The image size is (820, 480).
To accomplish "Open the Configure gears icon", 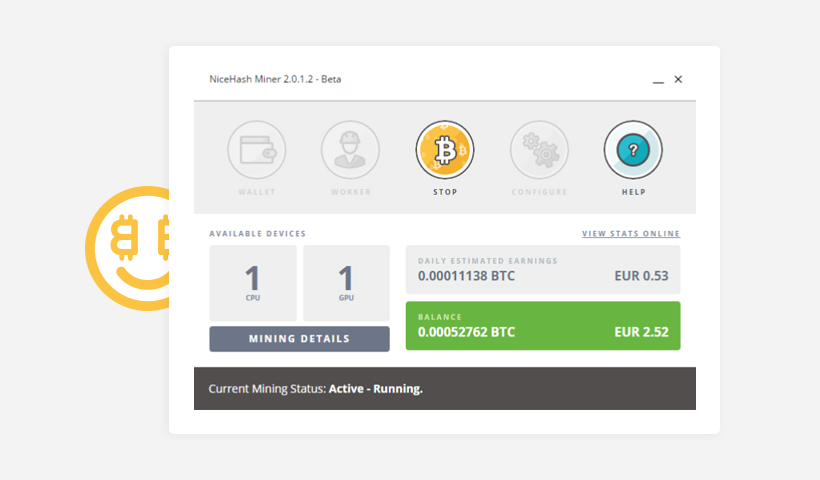I will pyautogui.click(x=539, y=150).
